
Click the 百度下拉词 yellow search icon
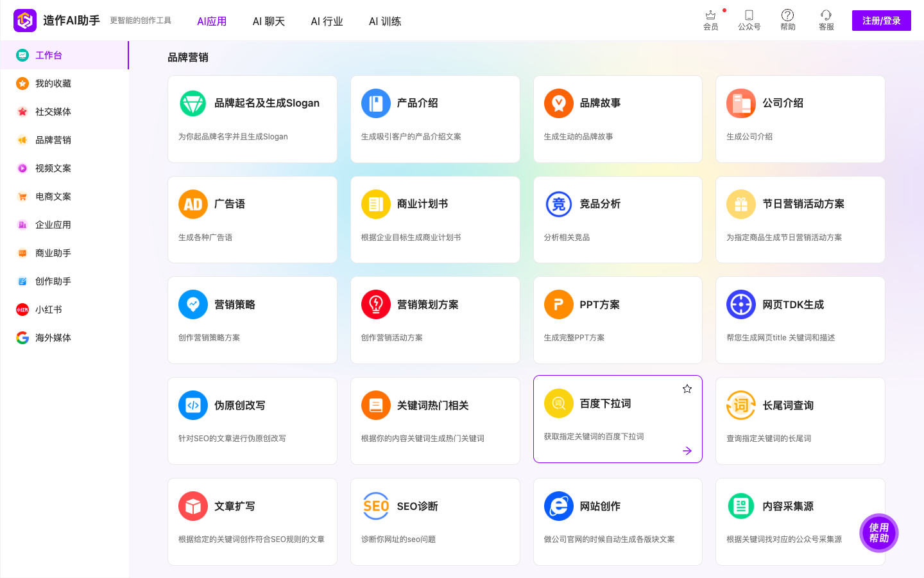[x=559, y=403]
